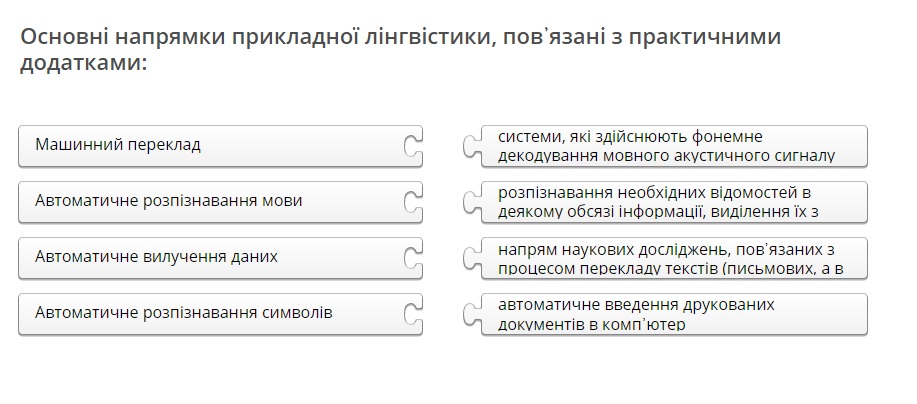917x404 pixels.
Task: Select the Машинний переклад card
Action: click(220, 146)
